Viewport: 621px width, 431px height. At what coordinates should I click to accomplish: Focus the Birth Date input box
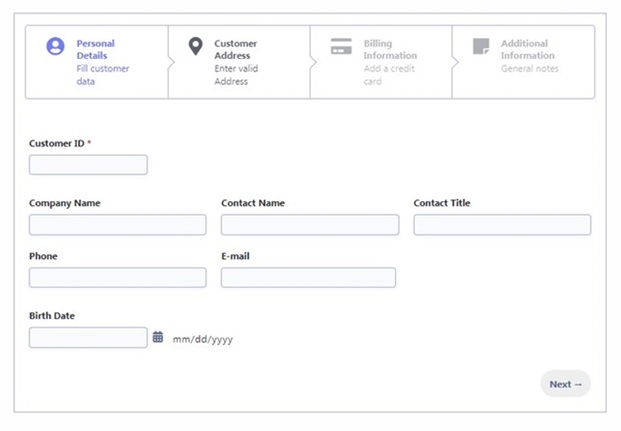[88, 338]
